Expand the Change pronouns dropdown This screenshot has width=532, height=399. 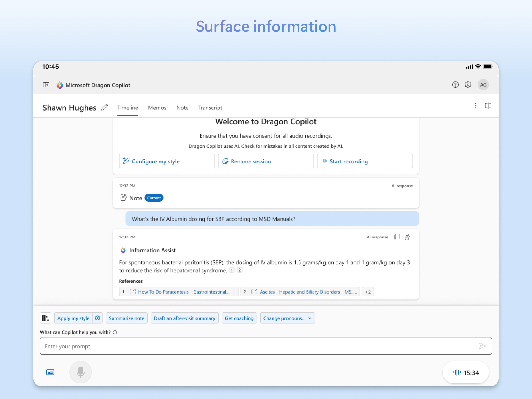pos(287,318)
